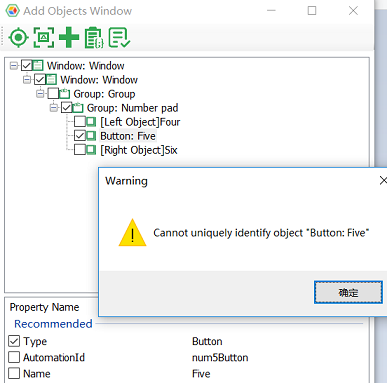Click the app logo in title bar

(x=12, y=11)
